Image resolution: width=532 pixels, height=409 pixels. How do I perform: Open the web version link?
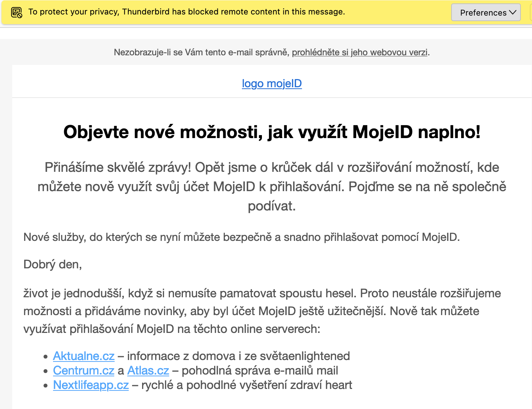coord(359,52)
